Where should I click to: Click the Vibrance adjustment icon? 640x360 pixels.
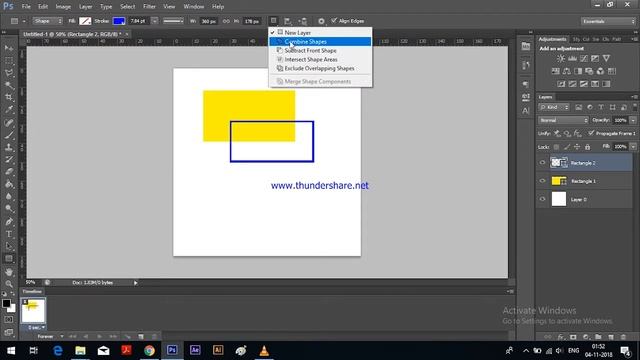point(607,58)
